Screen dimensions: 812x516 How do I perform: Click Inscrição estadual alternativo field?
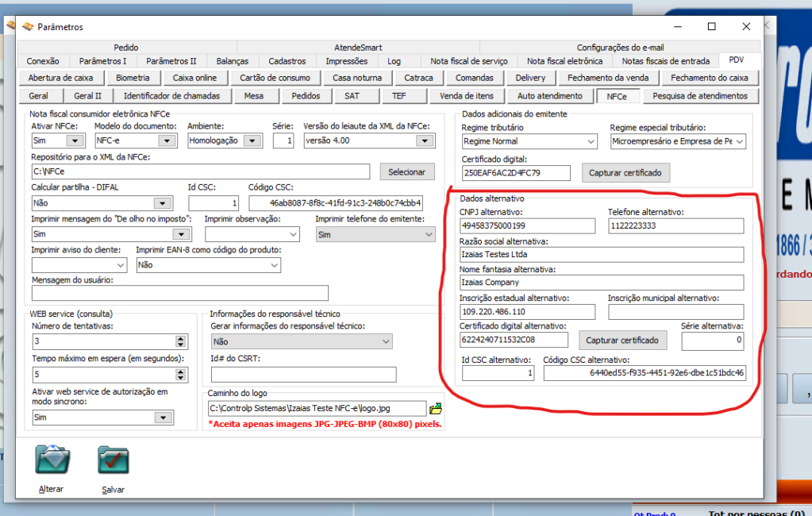click(x=527, y=312)
